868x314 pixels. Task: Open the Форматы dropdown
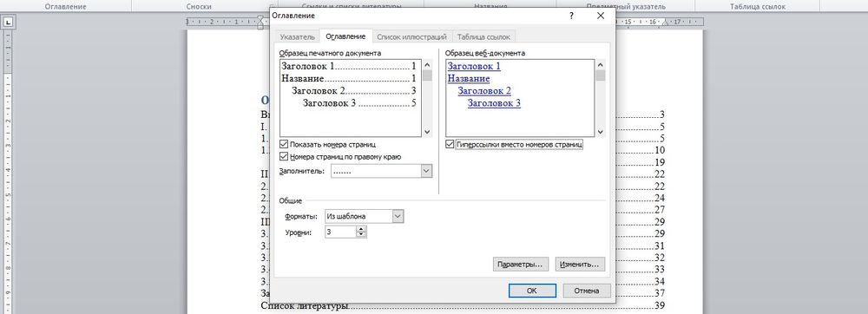click(x=398, y=216)
